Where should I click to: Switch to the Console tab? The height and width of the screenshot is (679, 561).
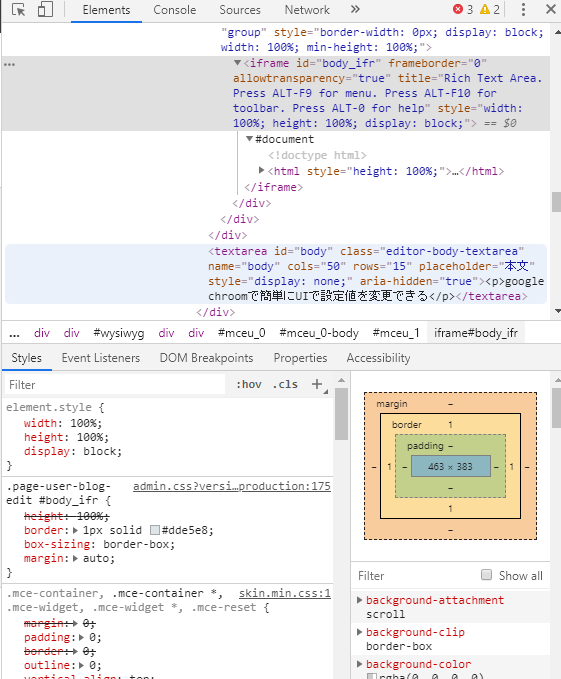coord(174,10)
